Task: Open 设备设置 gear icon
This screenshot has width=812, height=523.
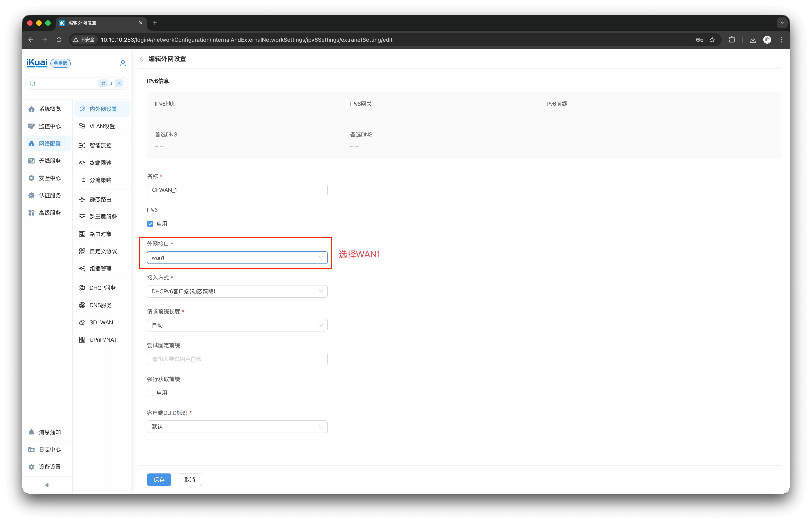Action: [32, 467]
